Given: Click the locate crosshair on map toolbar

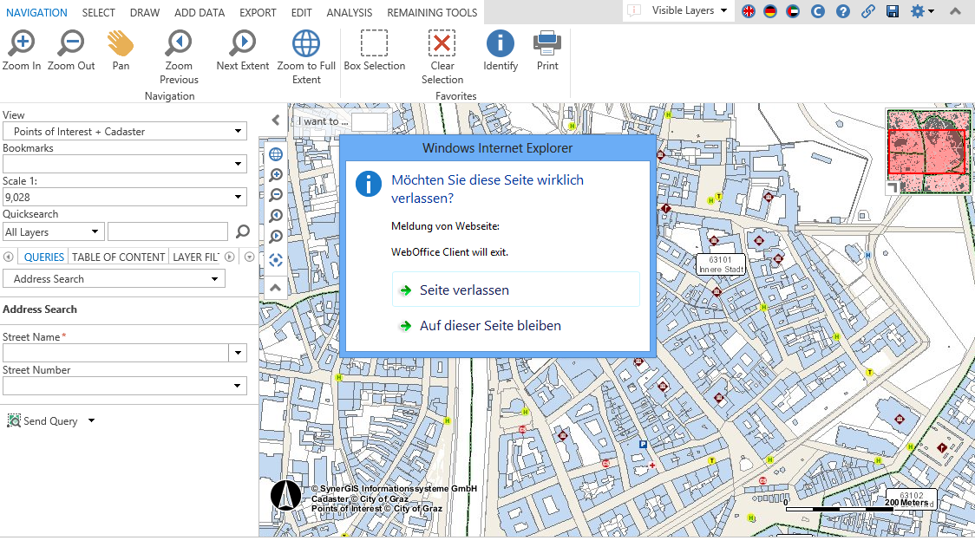Looking at the screenshot, I should coord(276,259).
